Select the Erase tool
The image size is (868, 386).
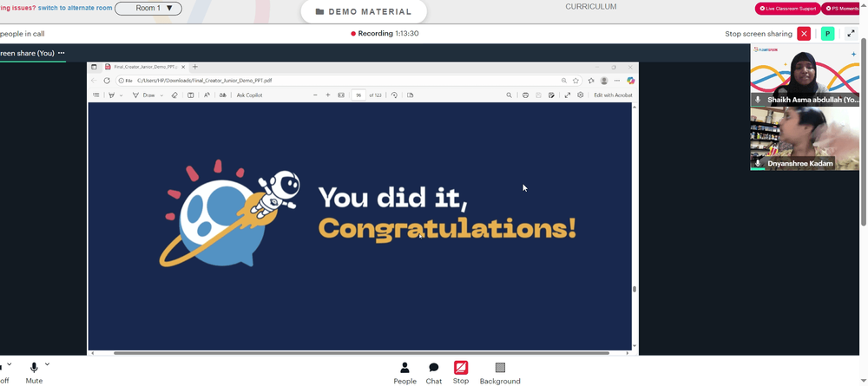(174, 95)
